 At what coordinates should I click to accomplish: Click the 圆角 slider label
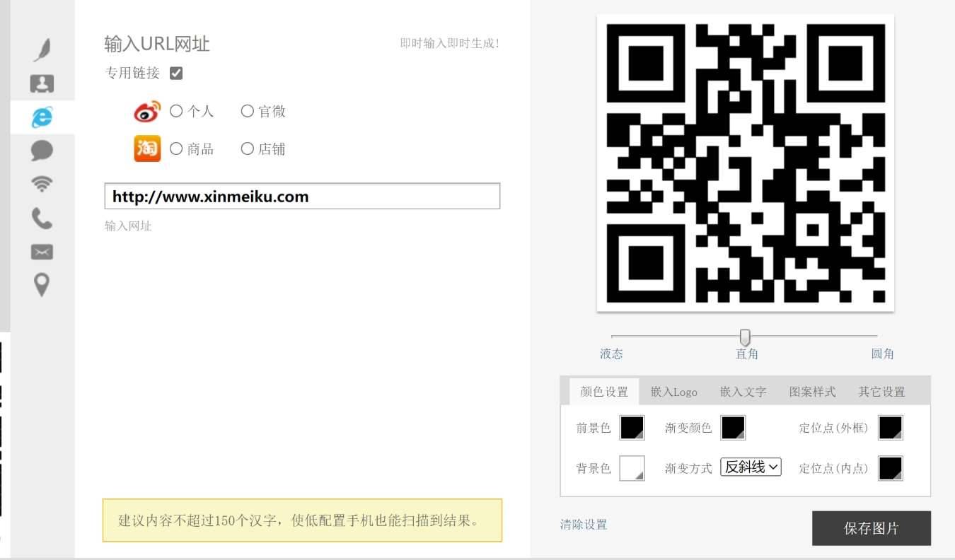882,354
